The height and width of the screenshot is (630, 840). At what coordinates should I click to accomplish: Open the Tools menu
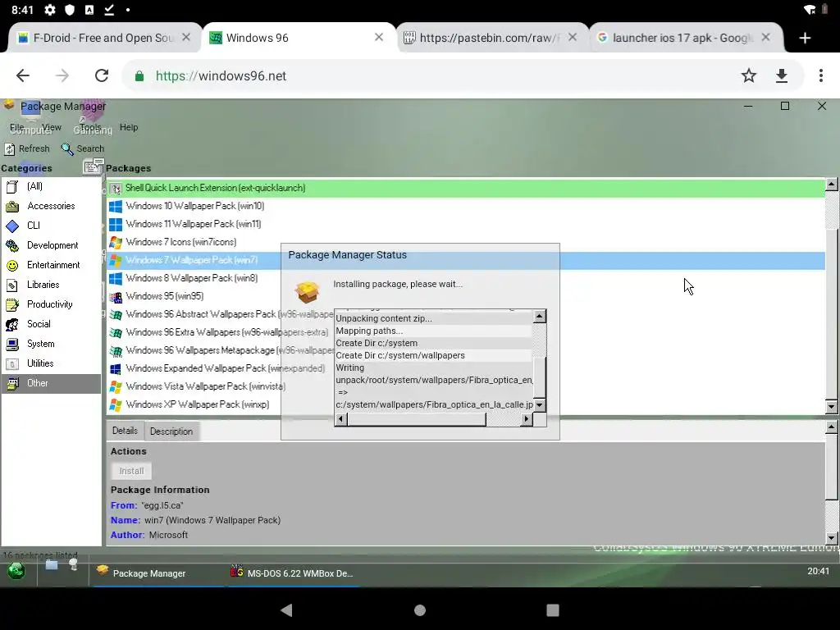[x=90, y=127]
